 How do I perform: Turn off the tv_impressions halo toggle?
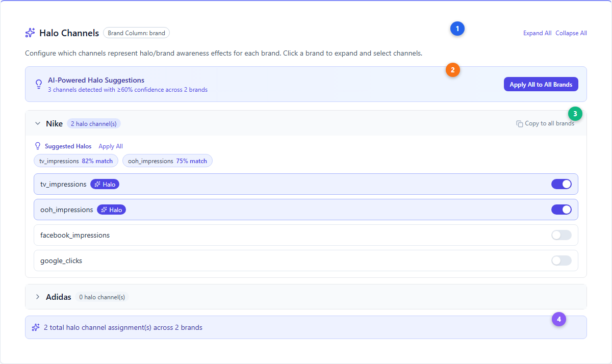(562, 184)
